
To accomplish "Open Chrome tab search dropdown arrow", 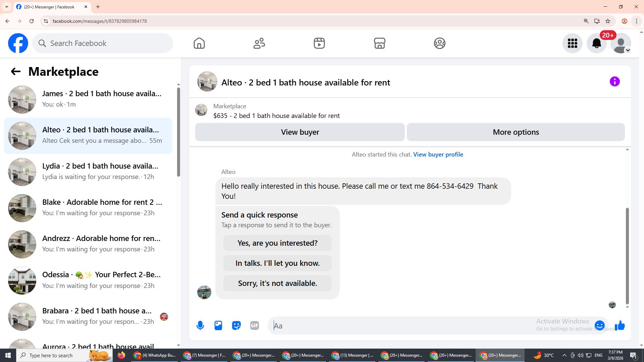I will (x=7, y=7).
